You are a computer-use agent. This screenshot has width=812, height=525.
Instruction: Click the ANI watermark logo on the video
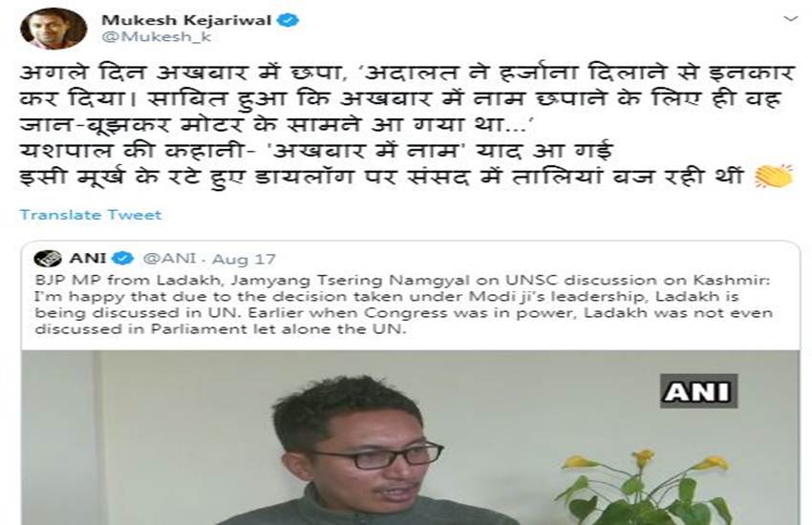698,391
